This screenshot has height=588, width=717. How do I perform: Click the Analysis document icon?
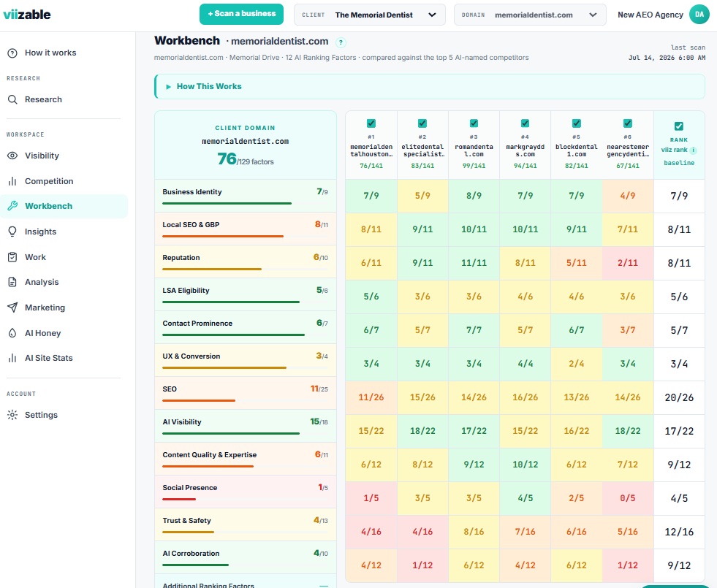(13, 282)
